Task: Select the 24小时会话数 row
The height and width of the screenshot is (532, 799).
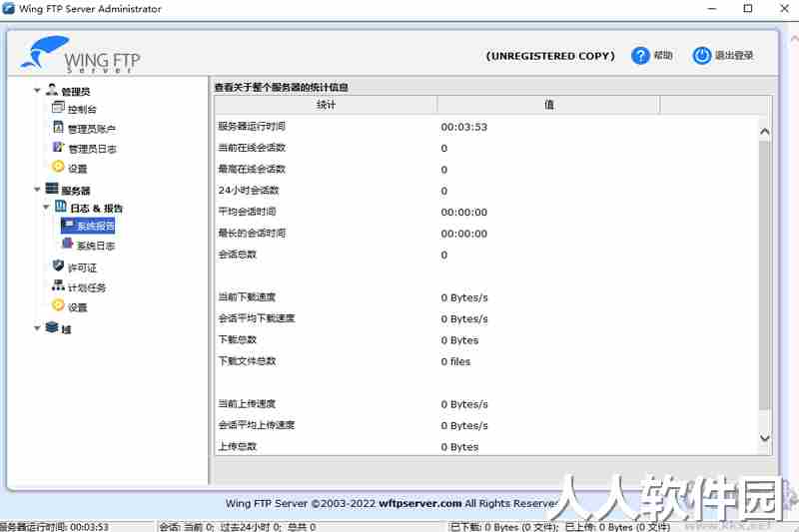Action: pyautogui.click(x=486, y=191)
